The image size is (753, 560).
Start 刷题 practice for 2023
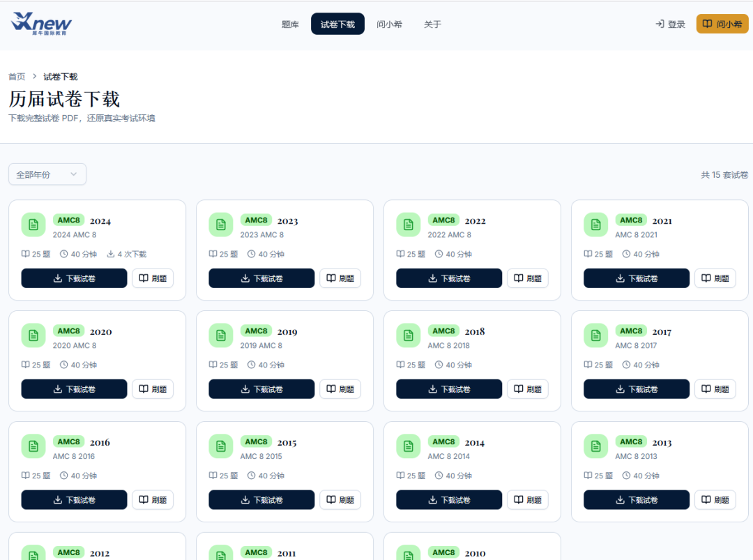[x=340, y=278]
